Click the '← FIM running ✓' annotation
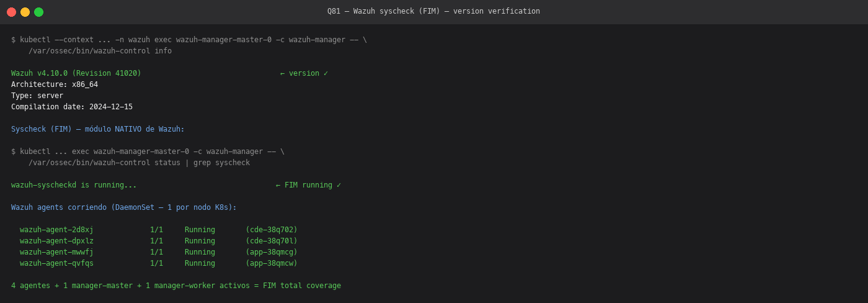The image size is (868, 303). click(x=308, y=185)
